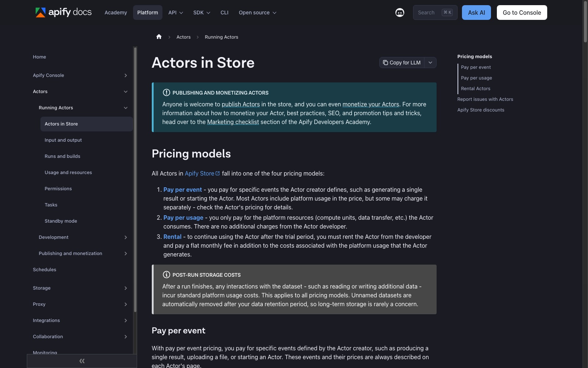Follow Pay per event list link

pyautogui.click(x=183, y=190)
